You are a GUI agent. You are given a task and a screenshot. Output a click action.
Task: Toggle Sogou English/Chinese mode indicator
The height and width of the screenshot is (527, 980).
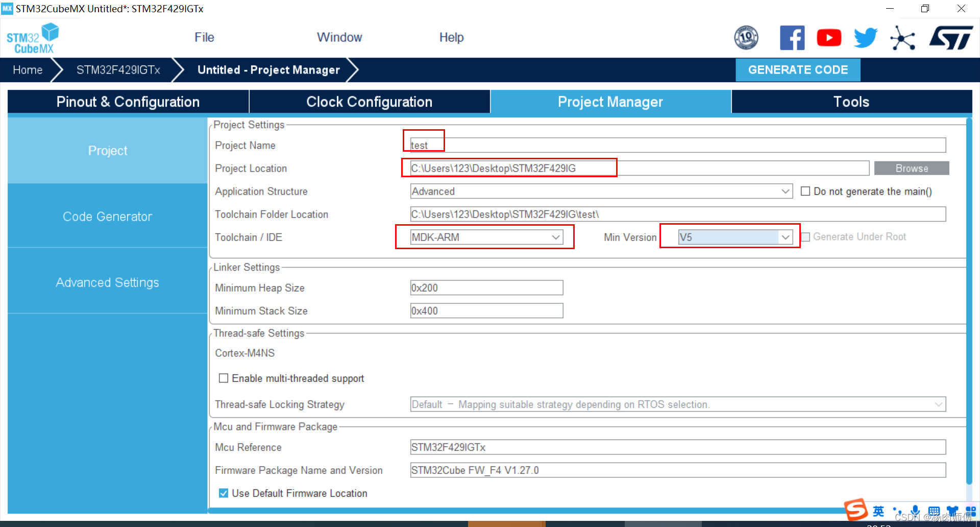pyautogui.click(x=878, y=511)
